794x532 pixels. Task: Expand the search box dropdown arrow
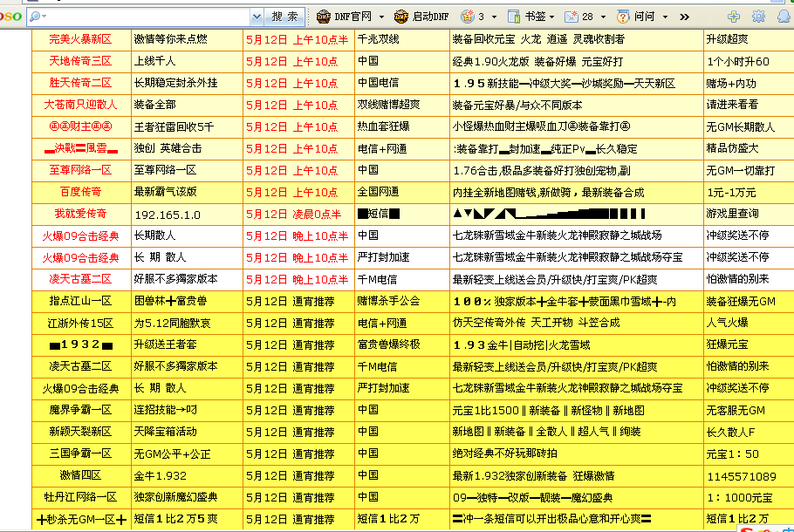tap(257, 17)
